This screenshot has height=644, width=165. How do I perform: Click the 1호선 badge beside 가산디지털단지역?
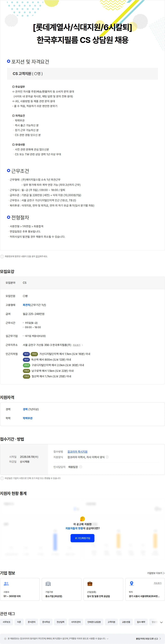(26, 354)
